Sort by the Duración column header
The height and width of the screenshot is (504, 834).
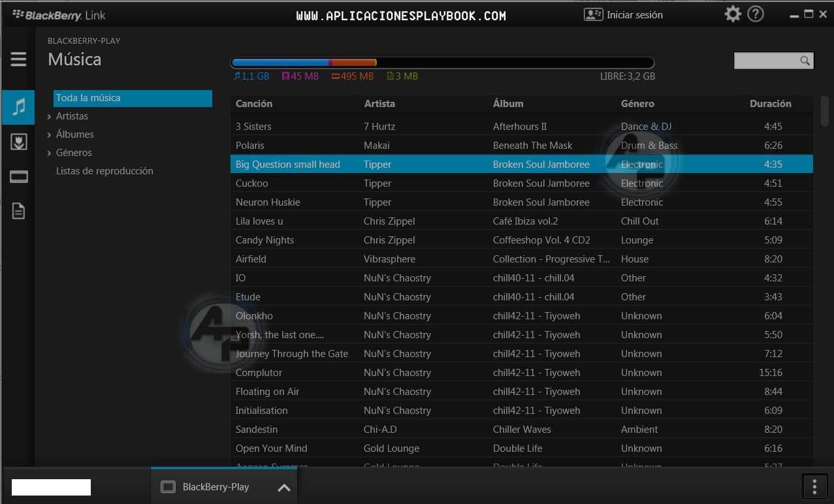[x=770, y=104]
